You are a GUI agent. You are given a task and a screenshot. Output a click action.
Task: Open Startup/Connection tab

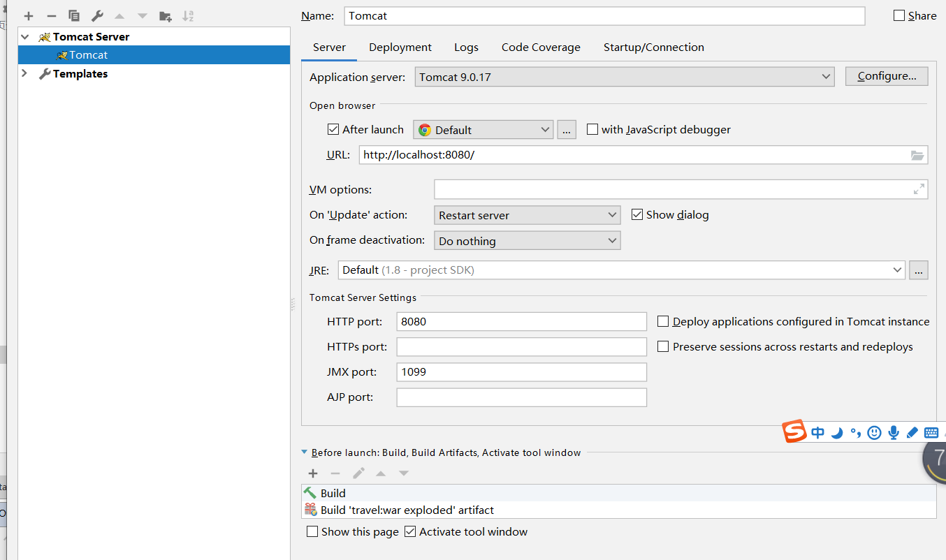pyautogui.click(x=654, y=47)
